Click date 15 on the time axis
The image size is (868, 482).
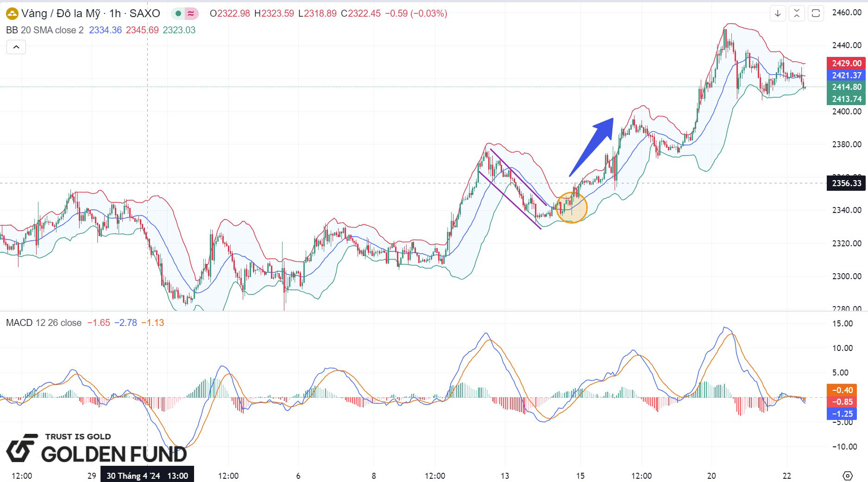580,476
